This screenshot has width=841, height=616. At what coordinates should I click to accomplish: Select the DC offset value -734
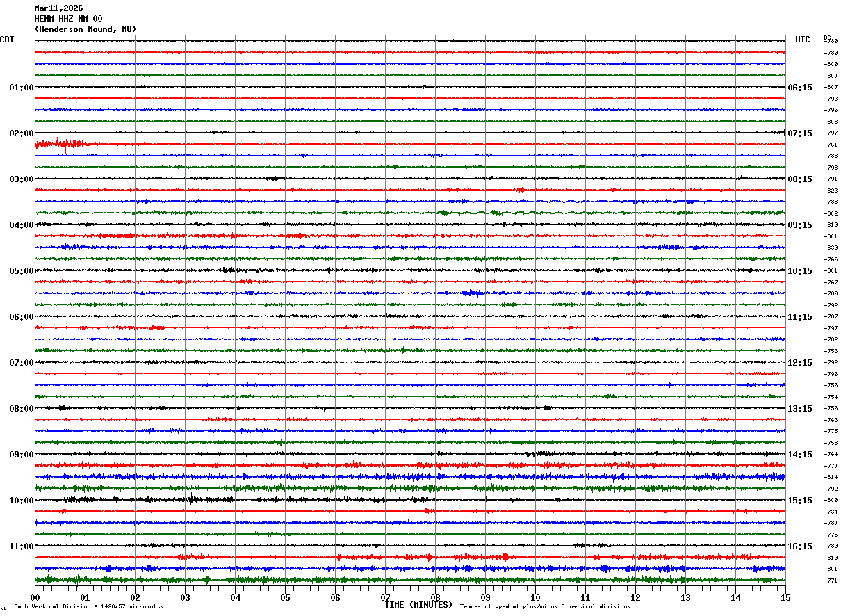click(831, 512)
